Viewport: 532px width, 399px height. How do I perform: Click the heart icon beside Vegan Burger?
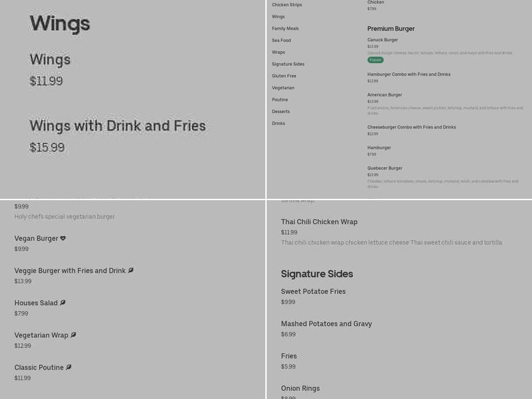click(63, 238)
